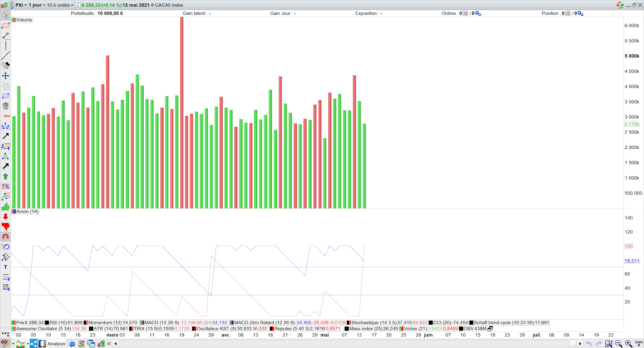Place a green thumbs-up marker
This screenshot has width=644, height=348.
click(x=5, y=207)
